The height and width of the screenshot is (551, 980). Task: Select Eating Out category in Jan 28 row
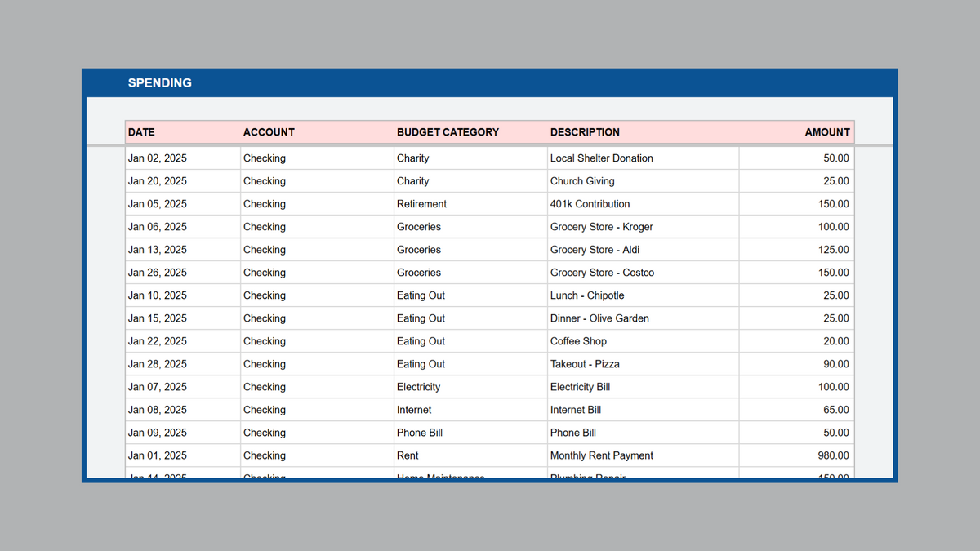470,364
